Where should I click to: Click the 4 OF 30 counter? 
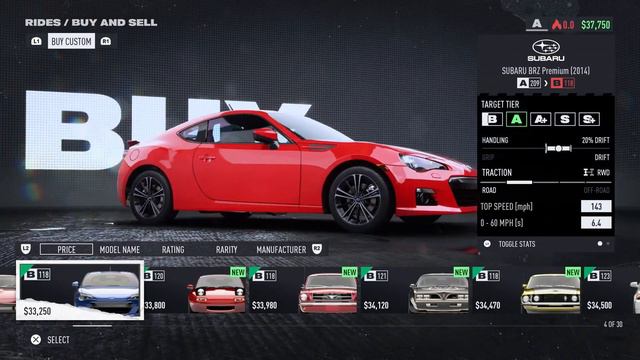click(x=613, y=324)
